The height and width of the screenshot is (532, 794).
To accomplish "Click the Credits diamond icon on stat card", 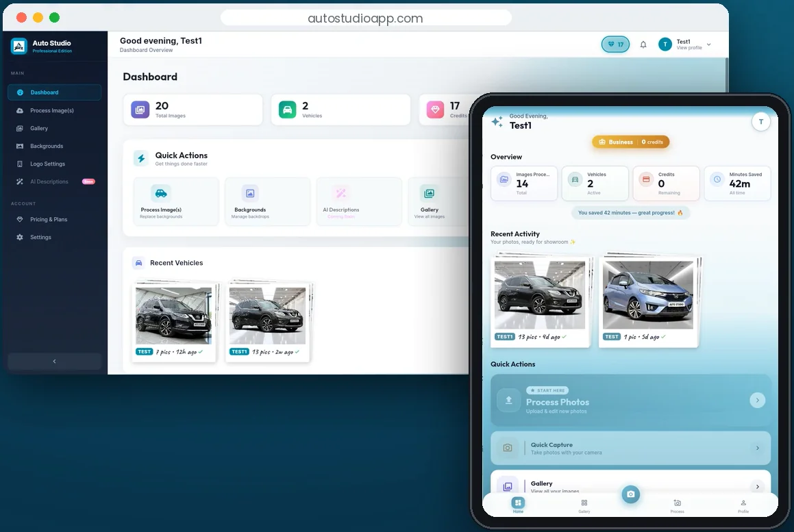I will (435, 110).
